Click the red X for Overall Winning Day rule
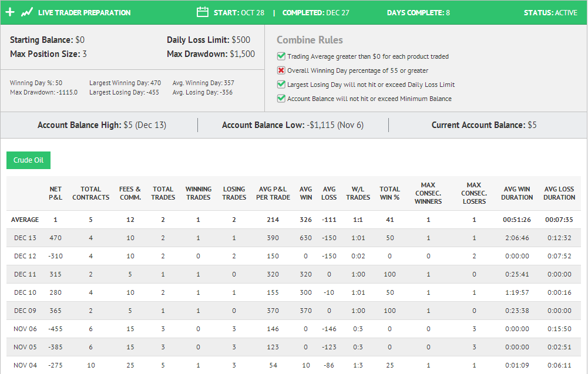Image resolution: width=588 pixels, height=374 pixels. pos(281,70)
